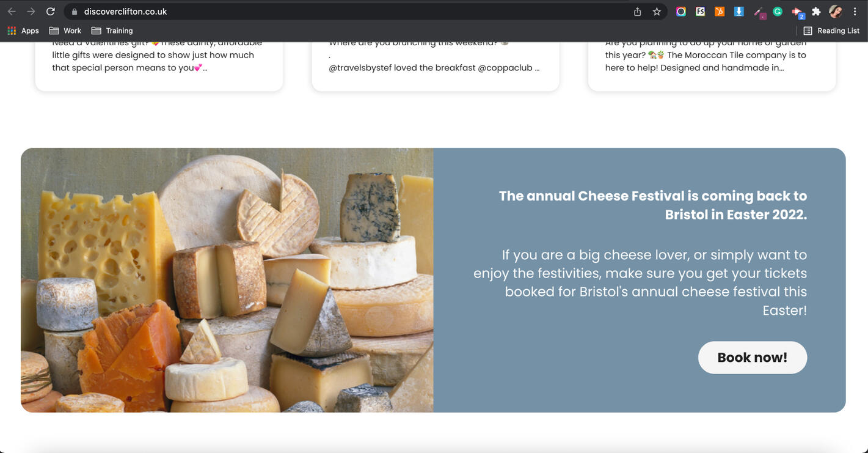This screenshot has width=868, height=453.
Task: Open the FS extension icon
Action: 700,11
